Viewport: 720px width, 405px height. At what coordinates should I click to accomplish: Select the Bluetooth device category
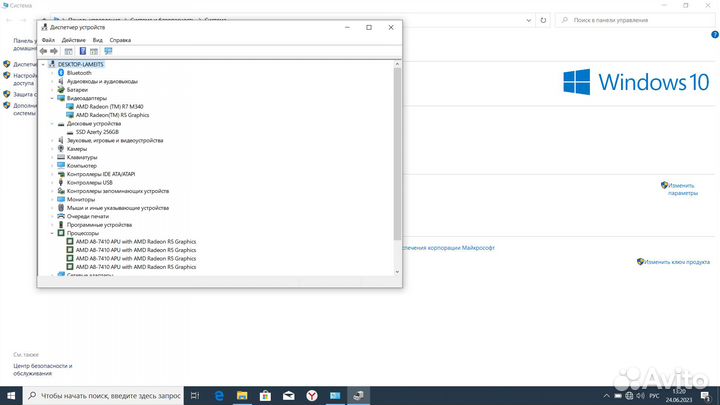(79, 73)
